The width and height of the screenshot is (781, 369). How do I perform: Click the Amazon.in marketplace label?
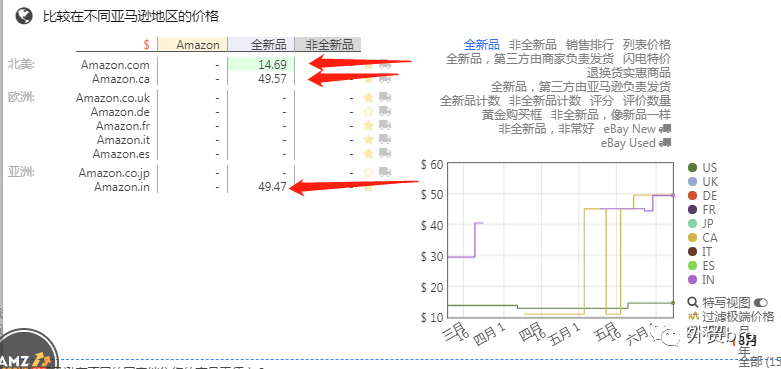[x=122, y=187]
